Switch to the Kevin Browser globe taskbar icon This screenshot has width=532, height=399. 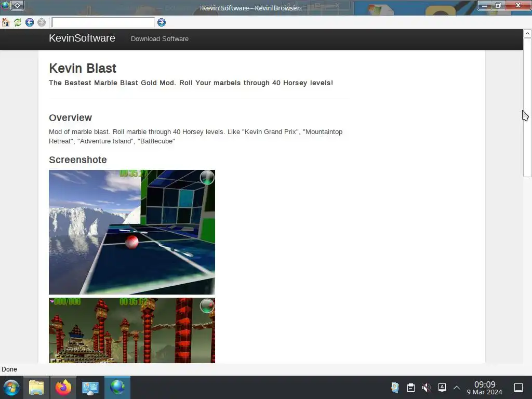coord(117,387)
